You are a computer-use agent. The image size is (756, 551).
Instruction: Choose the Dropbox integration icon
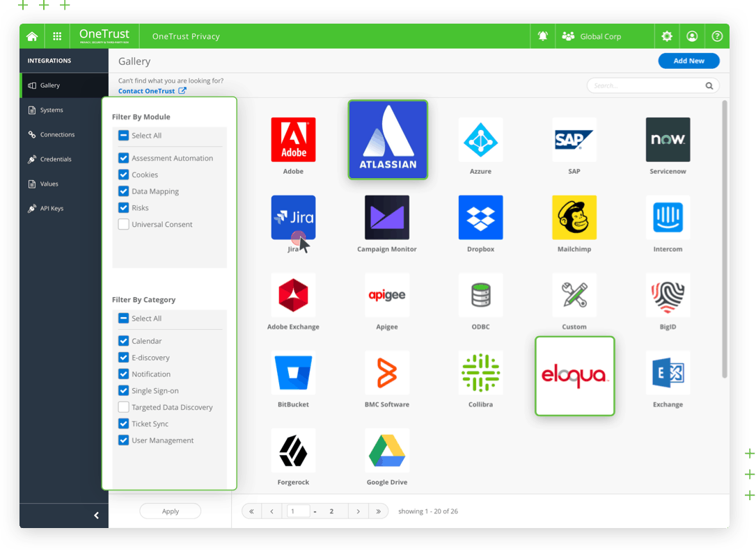[480, 217]
